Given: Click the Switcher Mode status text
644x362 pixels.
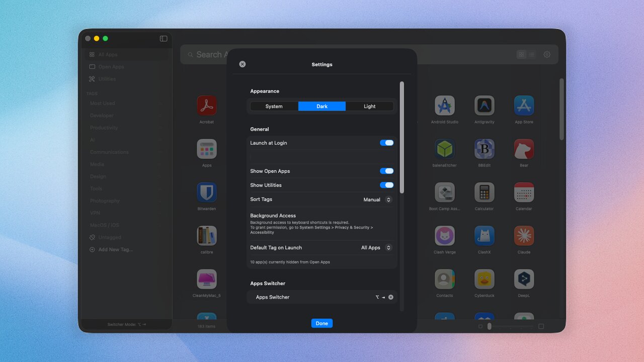Looking at the screenshot, I should click(x=127, y=324).
